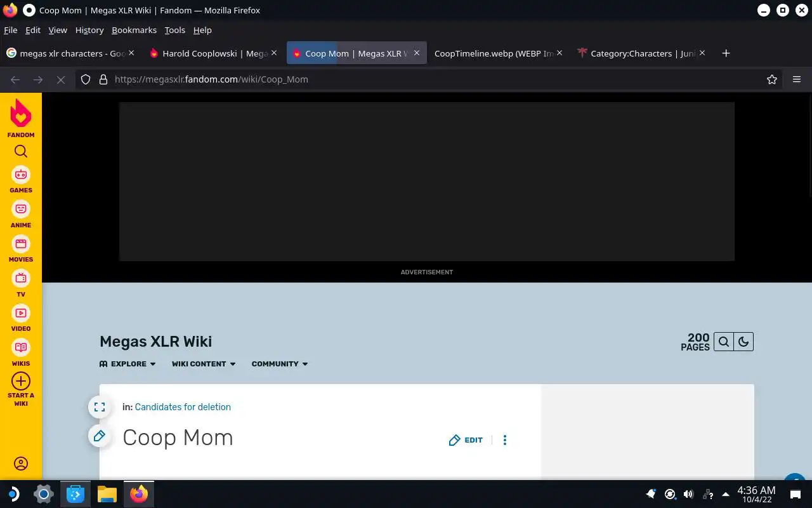Click the floating pencil edit icon
The image size is (812, 508).
pyautogui.click(x=100, y=436)
